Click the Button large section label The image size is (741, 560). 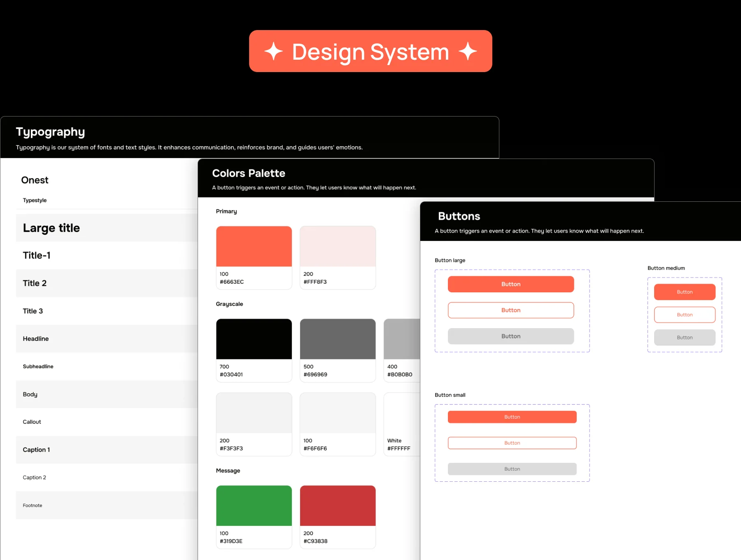450,260
